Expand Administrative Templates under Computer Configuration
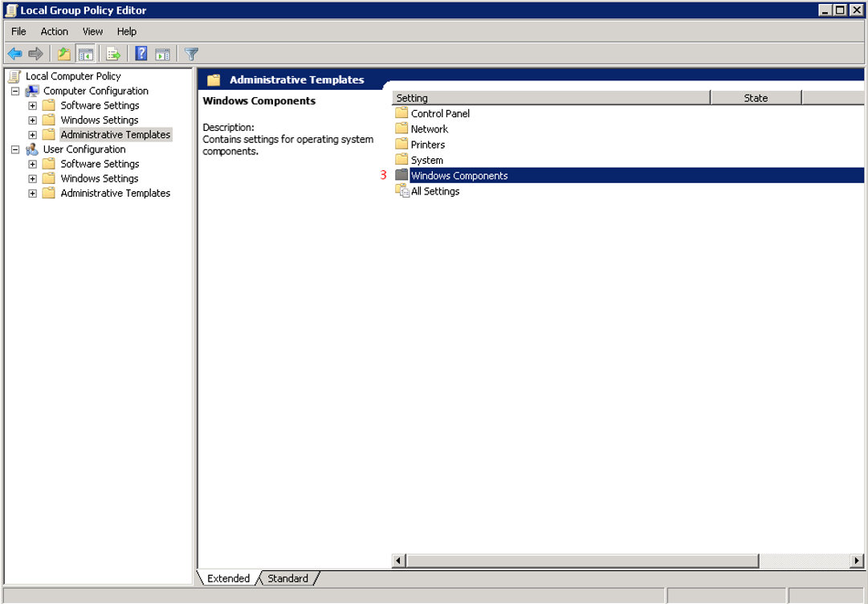 (33, 135)
